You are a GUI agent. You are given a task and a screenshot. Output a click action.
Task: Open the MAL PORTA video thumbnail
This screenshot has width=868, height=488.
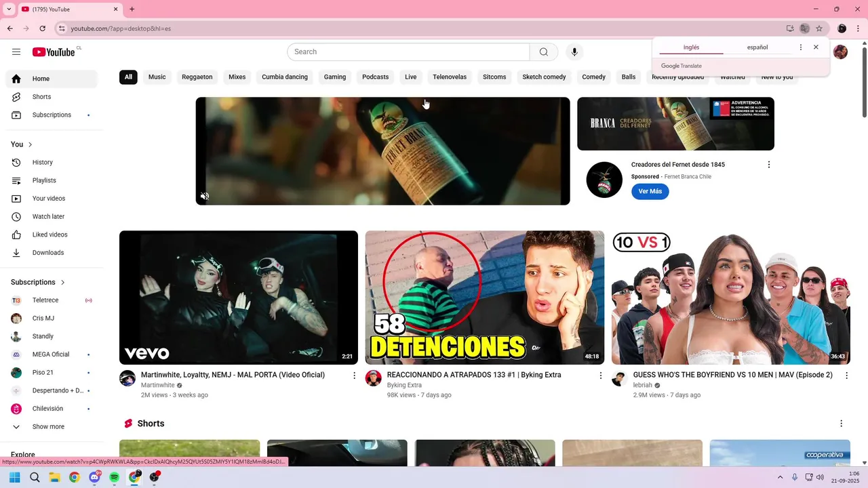(x=239, y=298)
